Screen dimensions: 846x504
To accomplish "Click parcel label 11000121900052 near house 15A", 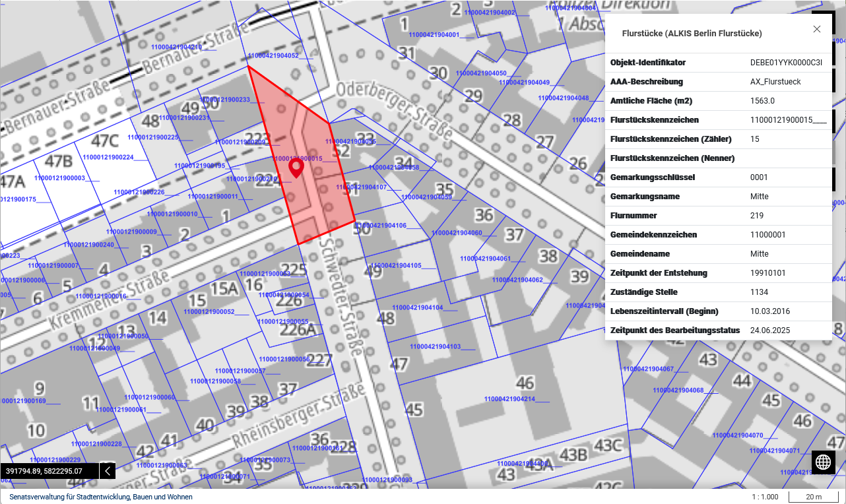I will (x=209, y=312).
